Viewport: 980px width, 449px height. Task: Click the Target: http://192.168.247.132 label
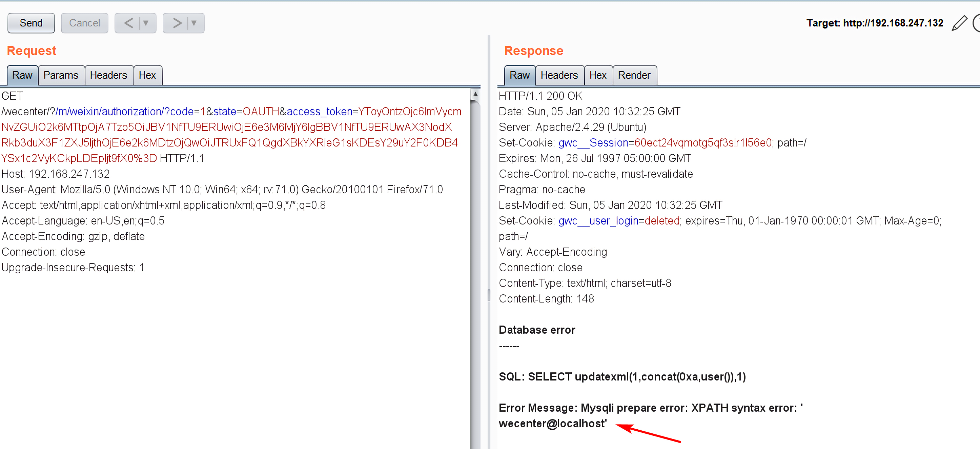coord(875,23)
